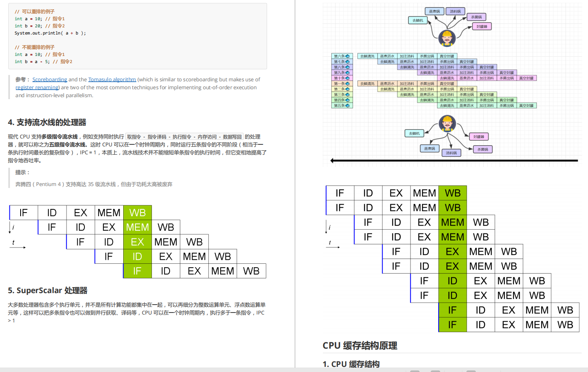Click the 封罐器 box beside the upper worker

(x=482, y=27)
